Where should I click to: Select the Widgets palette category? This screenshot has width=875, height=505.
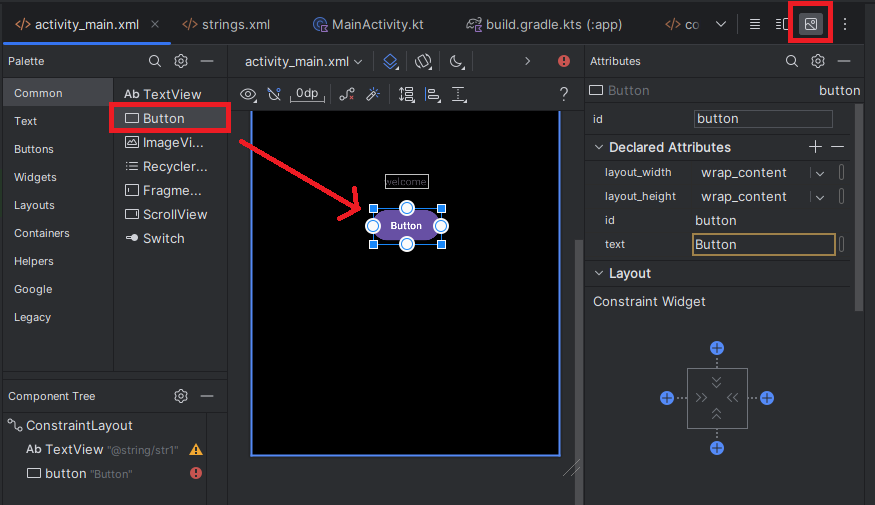pos(35,177)
